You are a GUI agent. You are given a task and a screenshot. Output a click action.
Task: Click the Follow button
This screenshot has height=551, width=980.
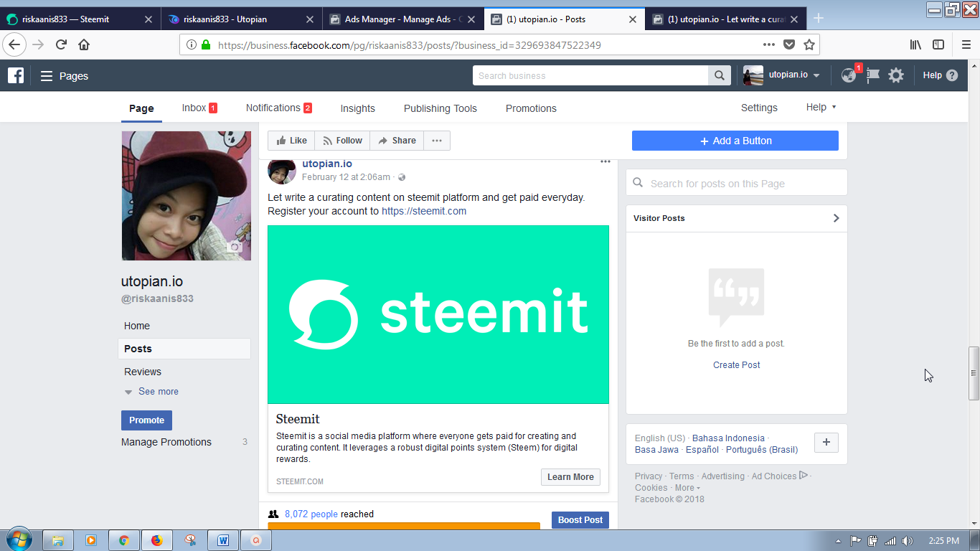[x=342, y=141]
